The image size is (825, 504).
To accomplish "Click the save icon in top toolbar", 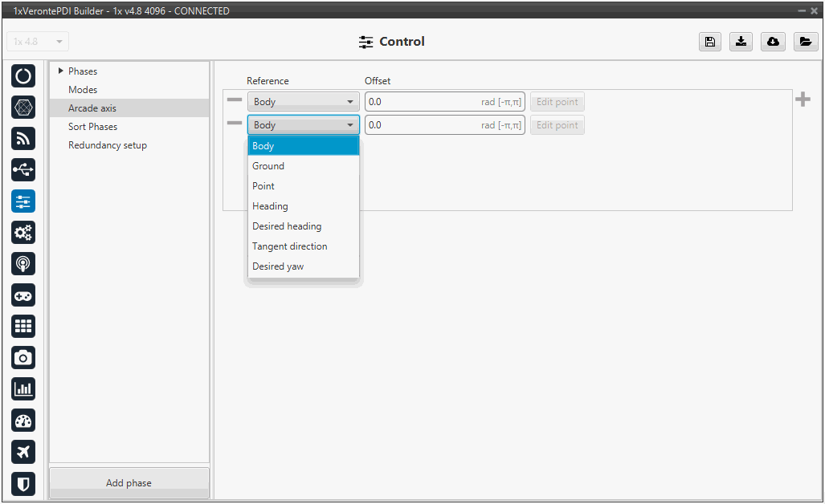I will click(709, 43).
